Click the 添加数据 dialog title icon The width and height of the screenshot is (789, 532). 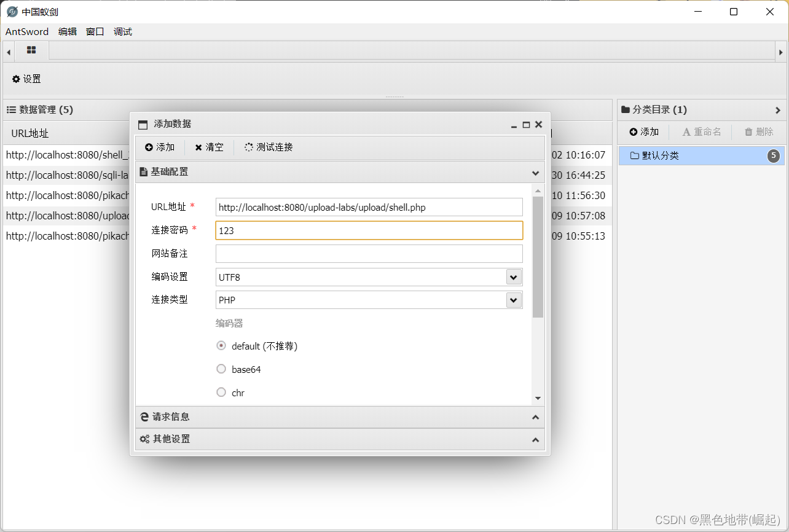[143, 125]
